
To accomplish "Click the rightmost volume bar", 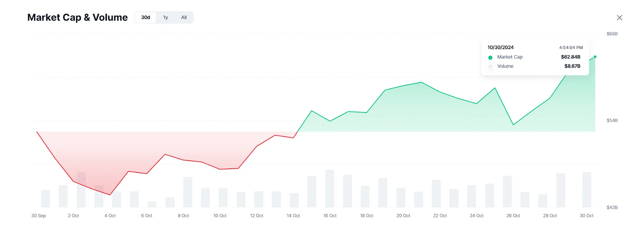I will click(586, 189).
